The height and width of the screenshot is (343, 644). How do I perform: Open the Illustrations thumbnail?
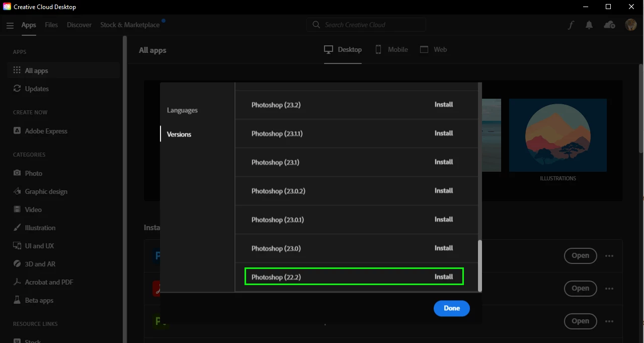point(557,135)
